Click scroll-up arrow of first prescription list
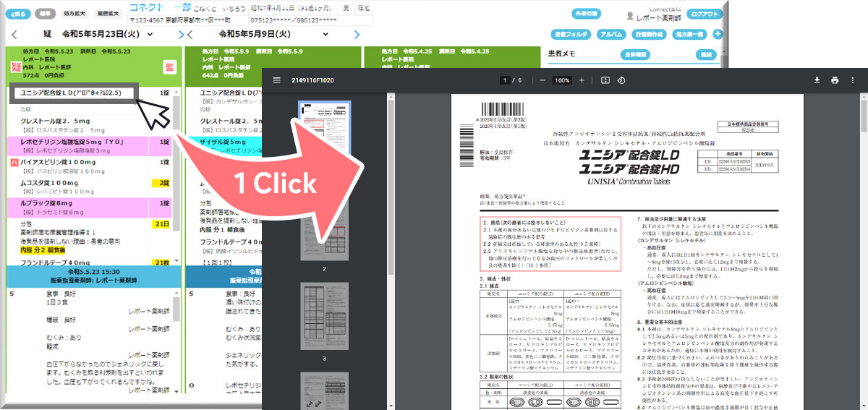 tap(175, 93)
